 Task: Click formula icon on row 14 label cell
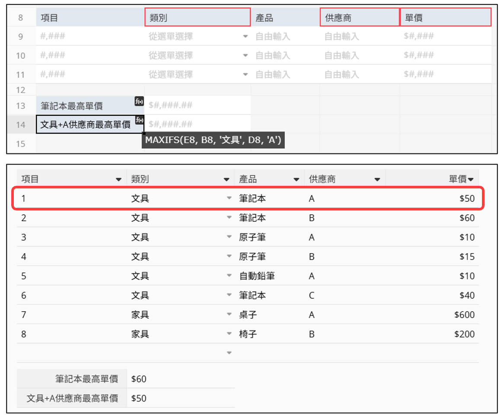[139, 120]
